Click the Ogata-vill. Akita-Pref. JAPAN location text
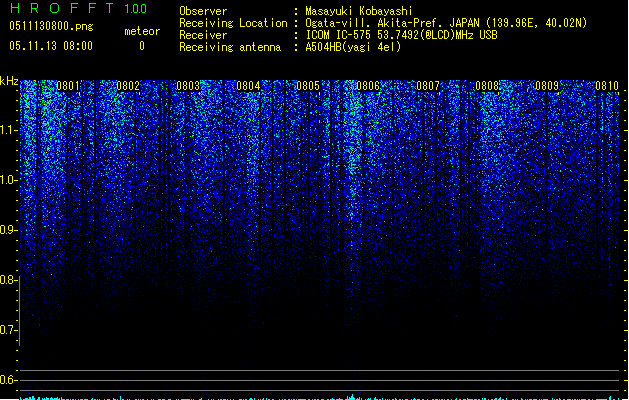629x400 pixels. [446, 23]
